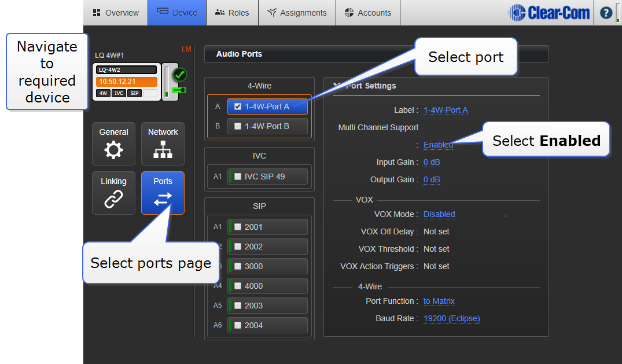Switch to the Overview tab
Screen dimensions: 622x364
[x=116, y=13]
